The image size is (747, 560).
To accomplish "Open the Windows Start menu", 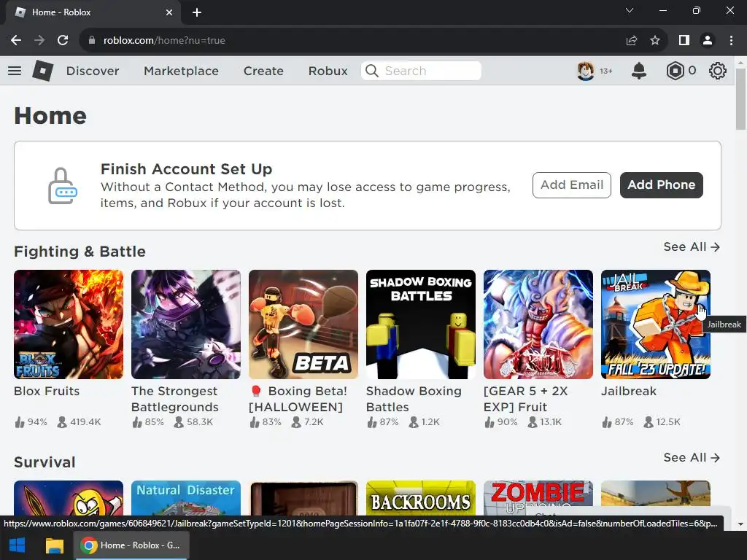I will (18, 545).
